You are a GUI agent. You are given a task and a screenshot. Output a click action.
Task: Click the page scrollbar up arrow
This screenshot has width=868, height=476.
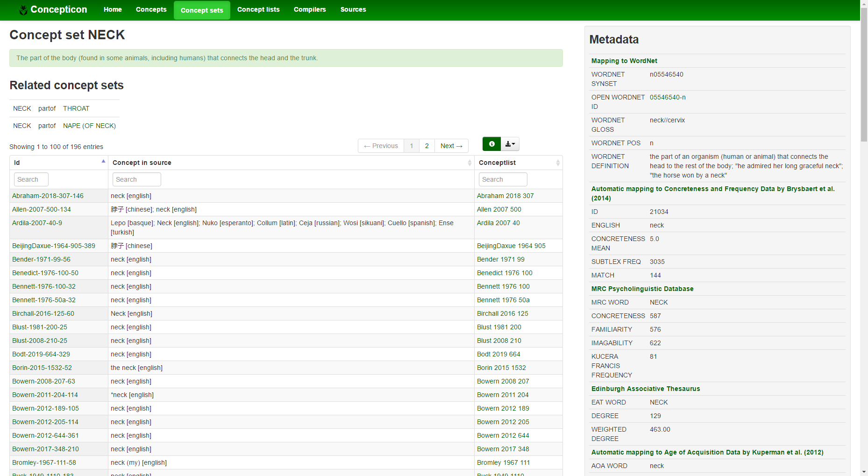point(864,4)
